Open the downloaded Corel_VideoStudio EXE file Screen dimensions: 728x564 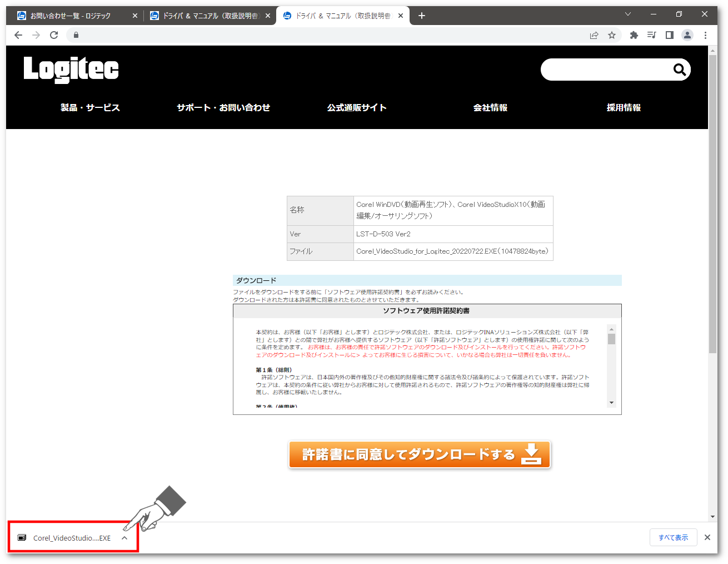click(66, 538)
